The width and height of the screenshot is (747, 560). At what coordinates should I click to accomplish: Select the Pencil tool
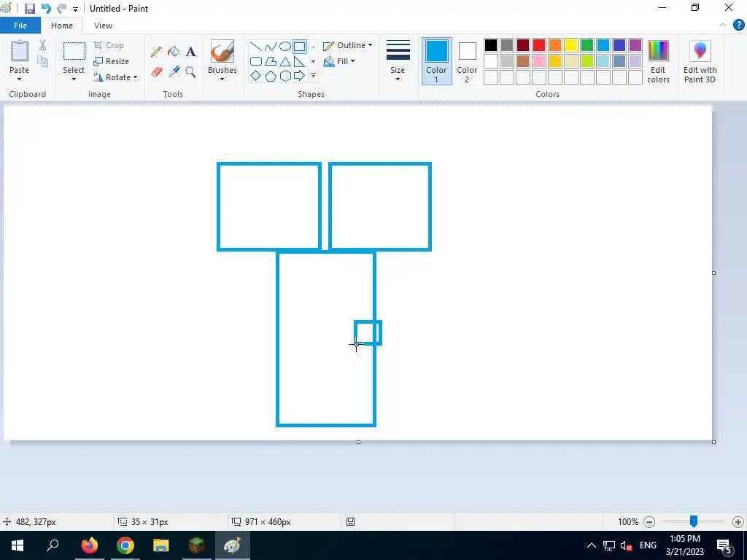(156, 52)
